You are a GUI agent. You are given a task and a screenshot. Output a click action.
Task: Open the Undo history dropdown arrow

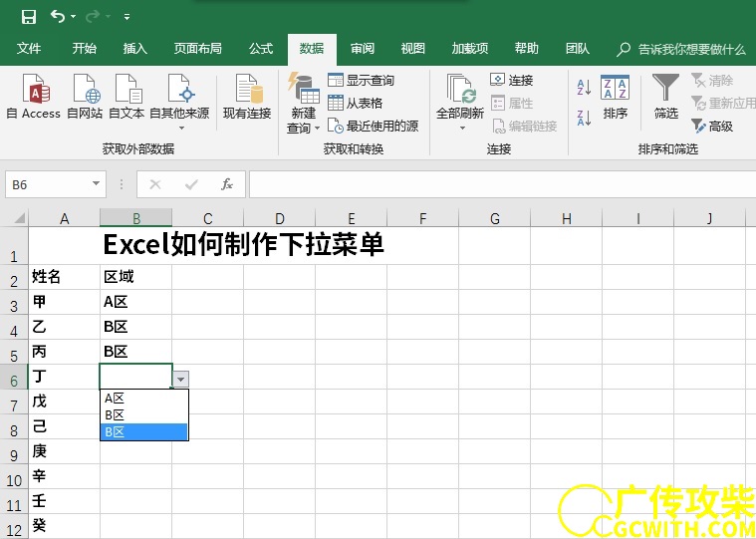click(74, 17)
